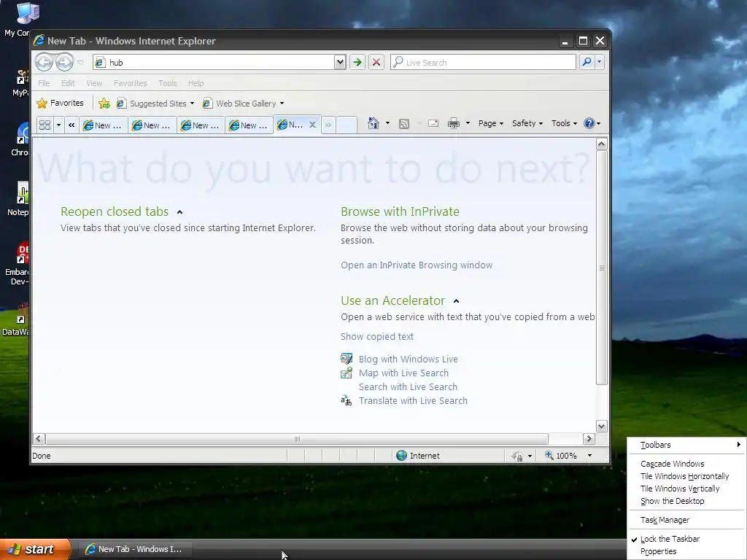Click the Windows start button
Image resolution: width=747 pixels, height=560 pixels.
tap(36, 549)
